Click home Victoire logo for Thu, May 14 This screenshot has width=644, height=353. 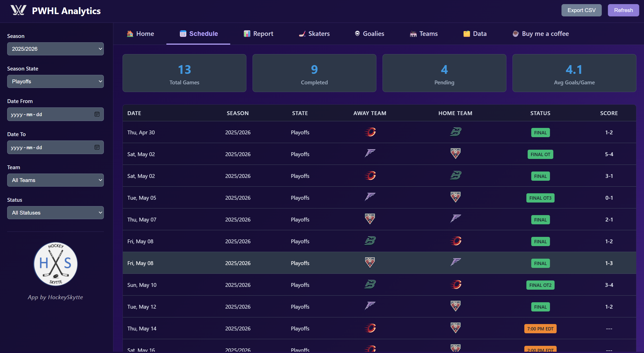(x=456, y=328)
